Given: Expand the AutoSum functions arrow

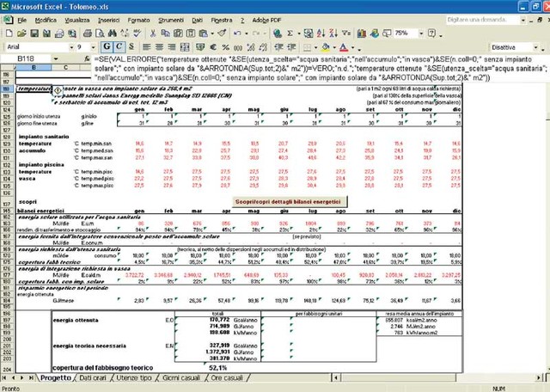Looking at the screenshot, I should [x=299, y=34].
